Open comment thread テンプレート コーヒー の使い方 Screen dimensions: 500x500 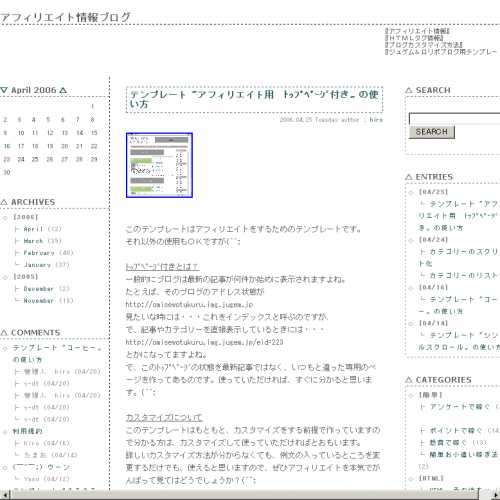[x=57, y=354]
